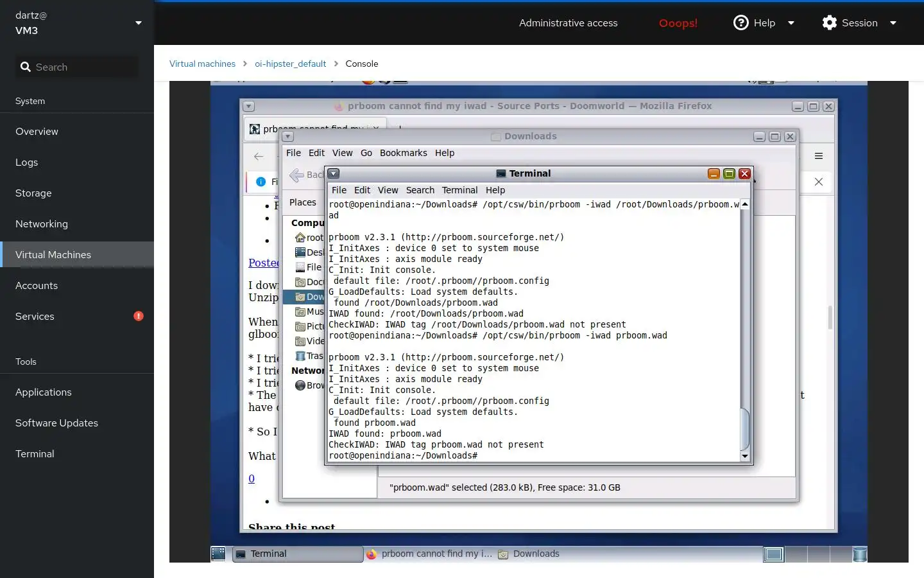The height and width of the screenshot is (578, 924).
Task: Select File System entry in Places sidebar
Action: click(x=309, y=267)
